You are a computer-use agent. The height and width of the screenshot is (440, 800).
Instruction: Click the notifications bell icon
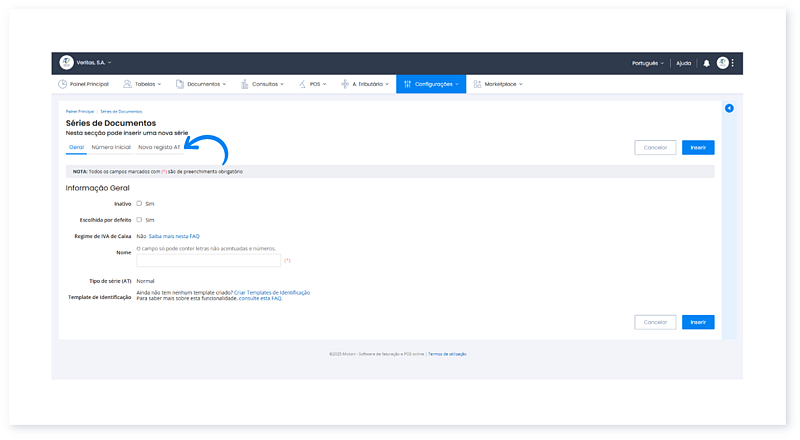[706, 63]
